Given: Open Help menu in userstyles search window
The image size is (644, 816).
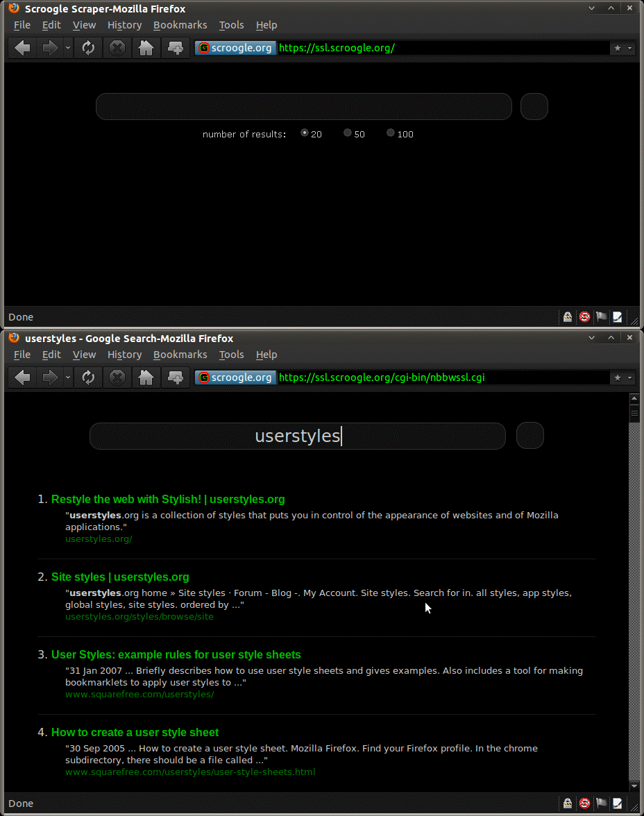Looking at the screenshot, I should coord(266,355).
